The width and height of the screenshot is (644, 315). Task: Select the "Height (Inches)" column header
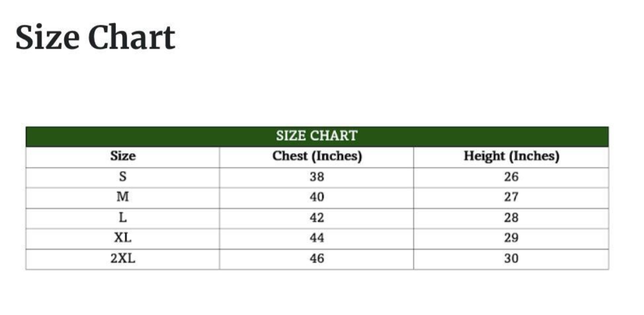[511, 156]
